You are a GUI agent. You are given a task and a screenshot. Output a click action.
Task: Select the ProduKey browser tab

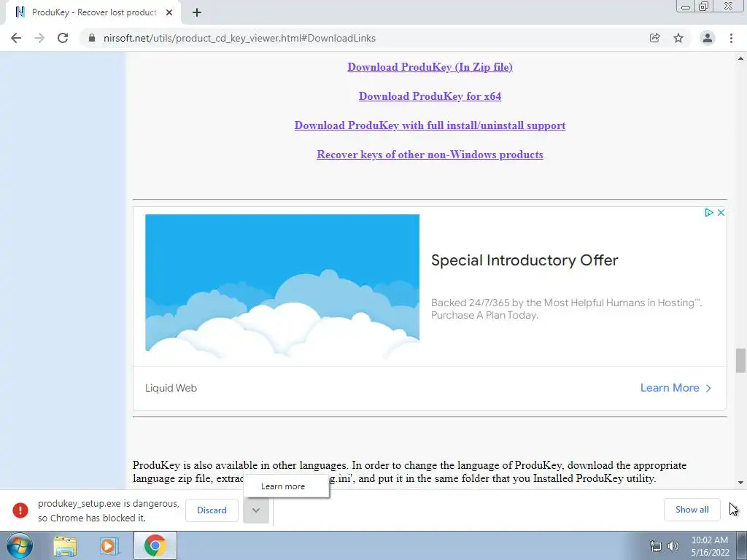pyautogui.click(x=93, y=13)
